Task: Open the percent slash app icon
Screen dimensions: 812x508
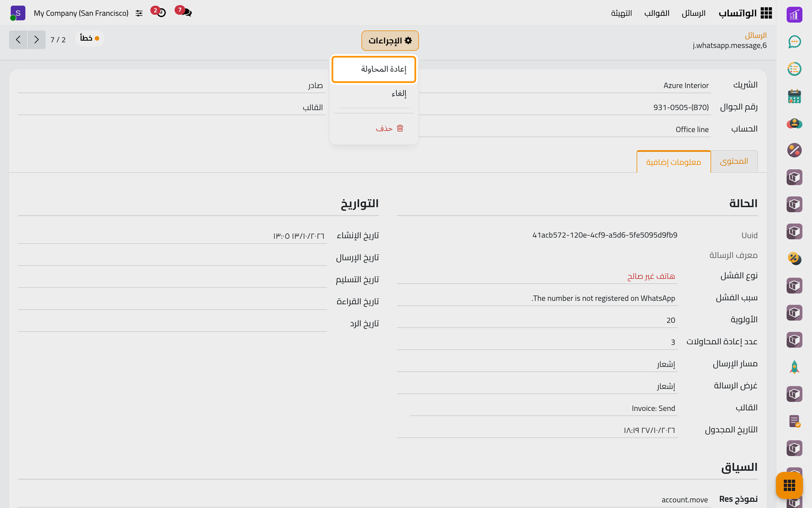Action: [x=794, y=150]
